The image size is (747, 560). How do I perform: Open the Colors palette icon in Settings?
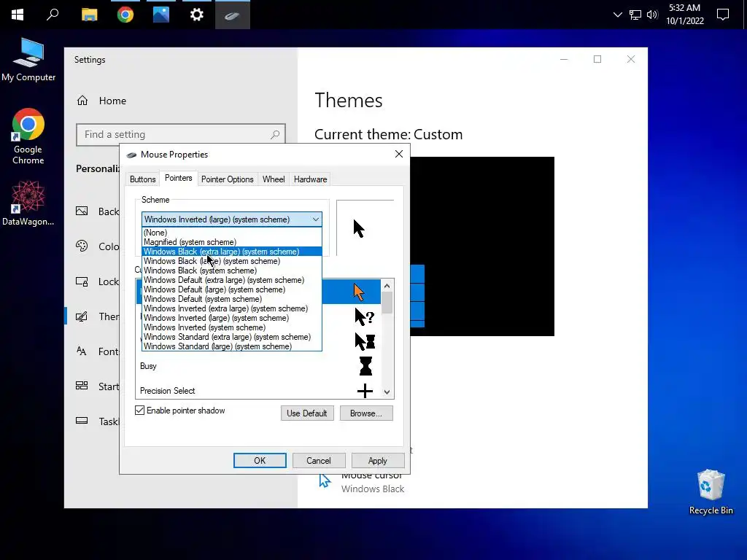point(82,246)
